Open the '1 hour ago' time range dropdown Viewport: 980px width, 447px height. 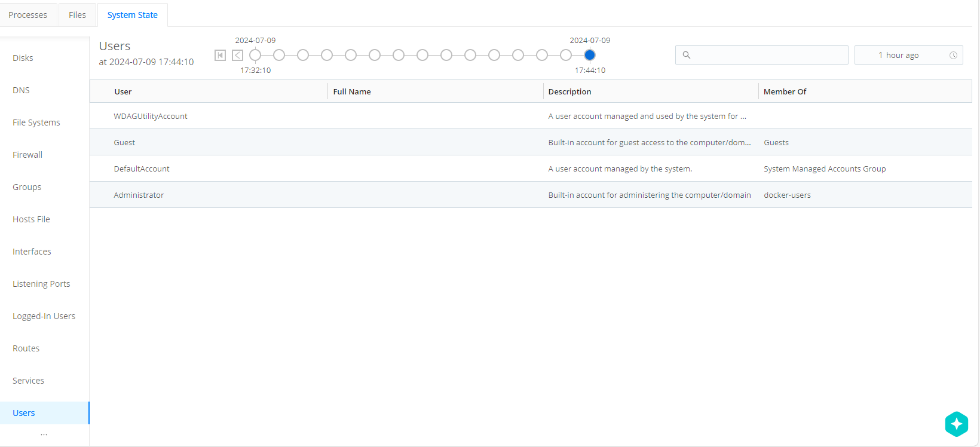click(908, 55)
